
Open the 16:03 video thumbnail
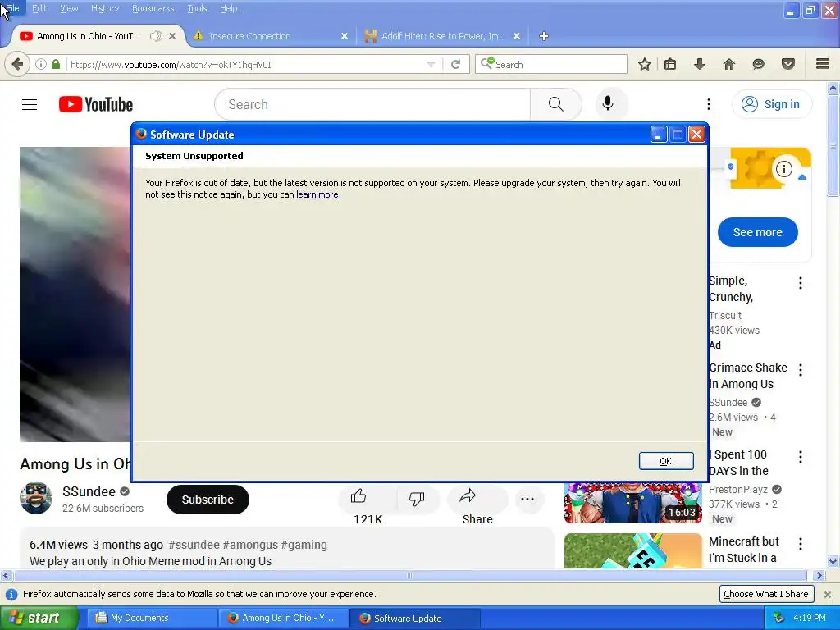[632, 503]
